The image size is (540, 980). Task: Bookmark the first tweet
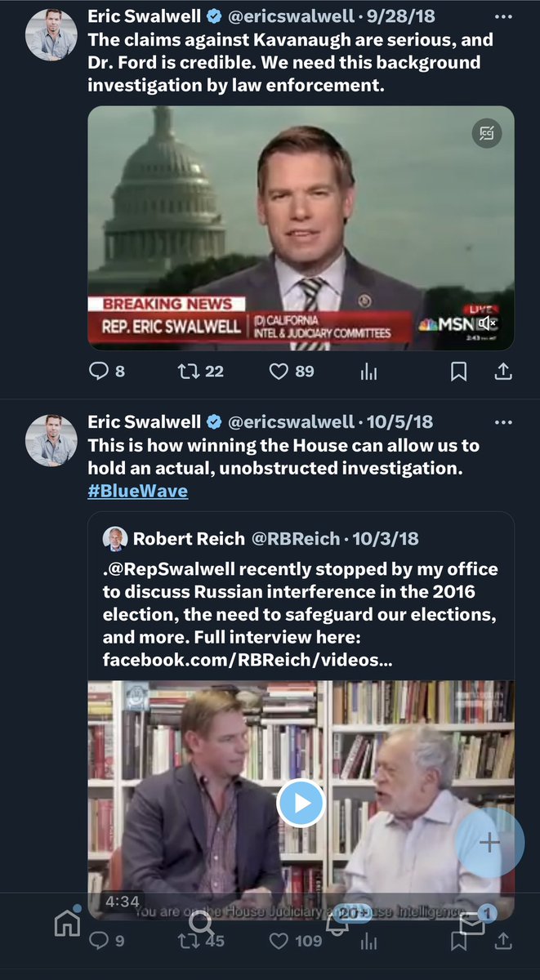459,372
